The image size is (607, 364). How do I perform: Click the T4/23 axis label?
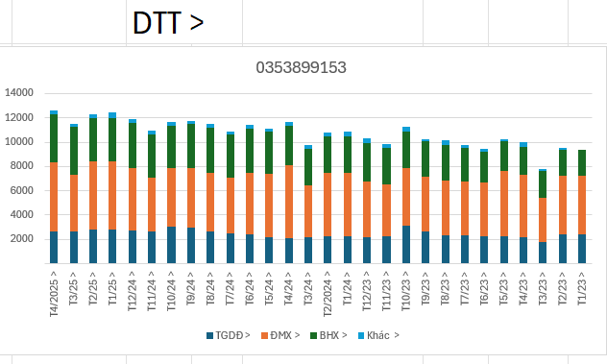coord(523,288)
